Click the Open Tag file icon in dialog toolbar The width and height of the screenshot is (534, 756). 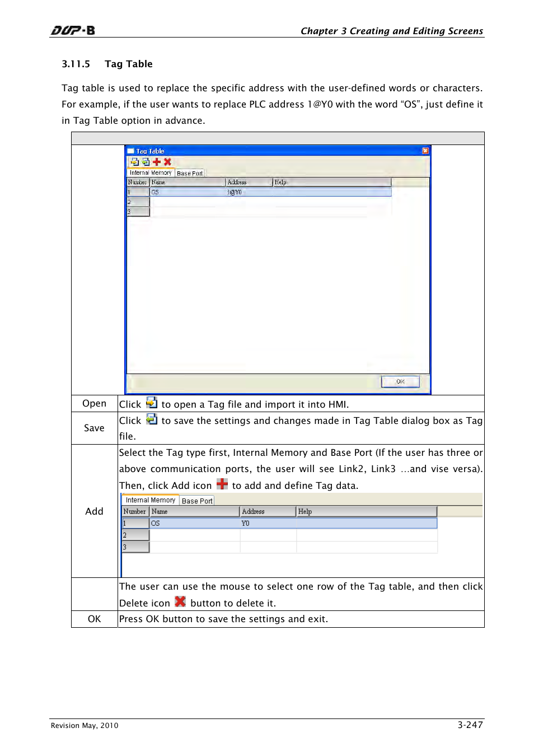[134, 162]
